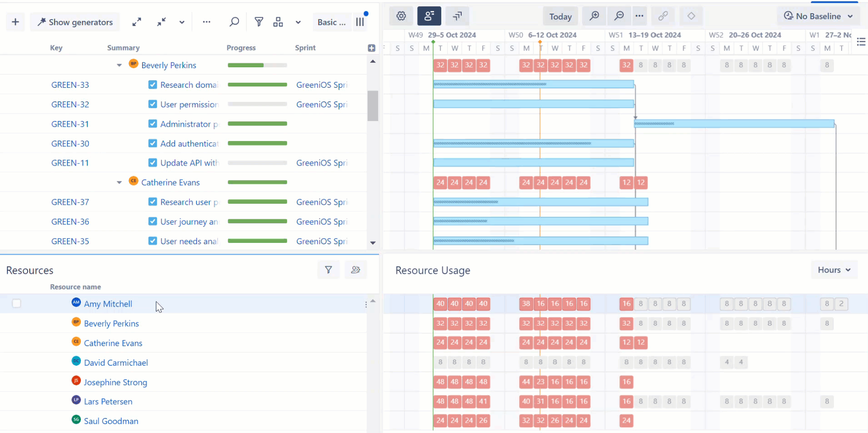Select the milestone diamond icon
868x433 pixels.
pyautogui.click(x=691, y=16)
